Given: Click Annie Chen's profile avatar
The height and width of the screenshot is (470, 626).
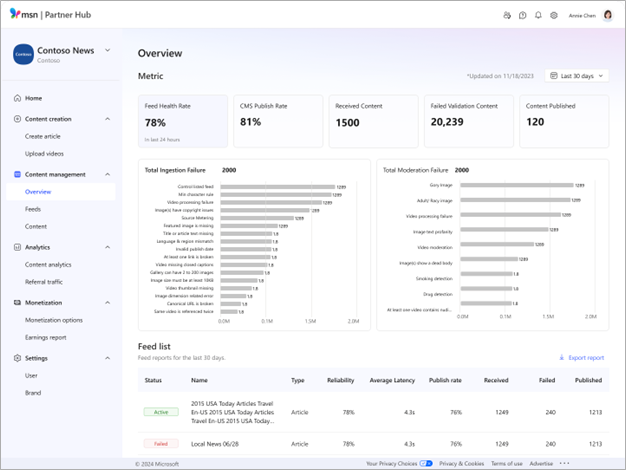Looking at the screenshot, I should pyautogui.click(x=607, y=16).
